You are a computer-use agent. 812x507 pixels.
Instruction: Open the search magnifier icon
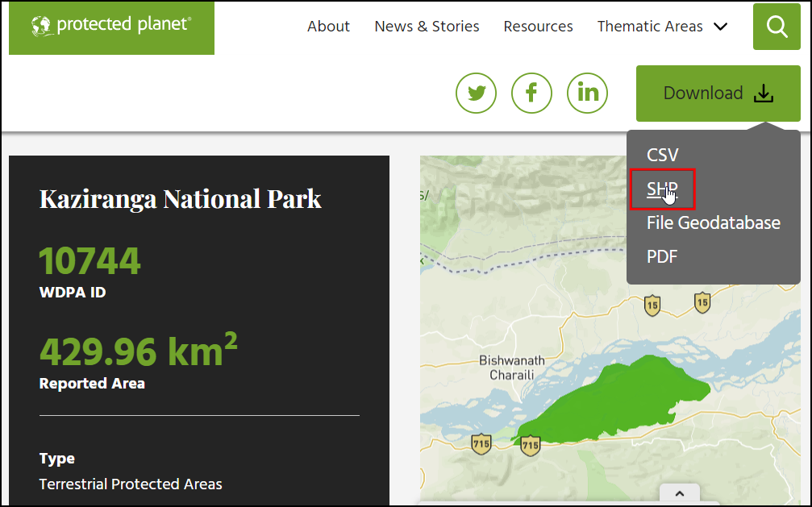[777, 27]
